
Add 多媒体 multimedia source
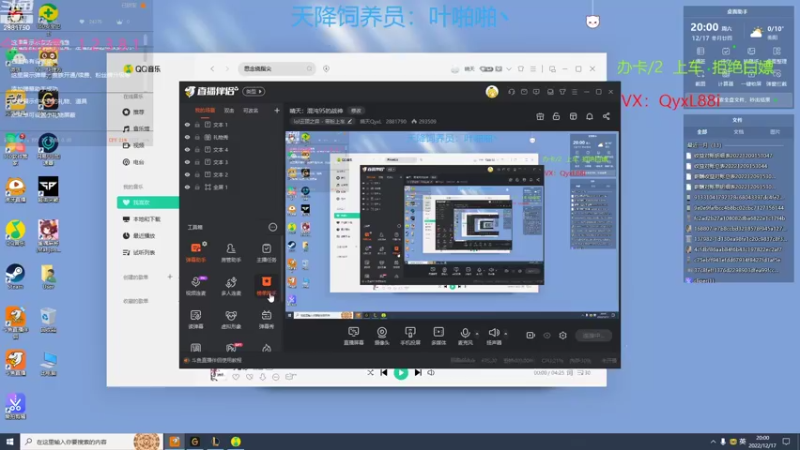click(x=439, y=336)
